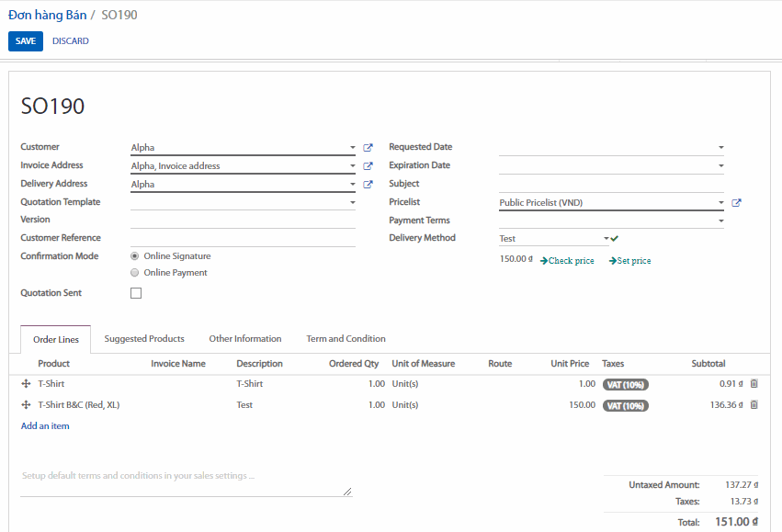
Task: Open Pricelist external link icon
Action: pos(737,203)
